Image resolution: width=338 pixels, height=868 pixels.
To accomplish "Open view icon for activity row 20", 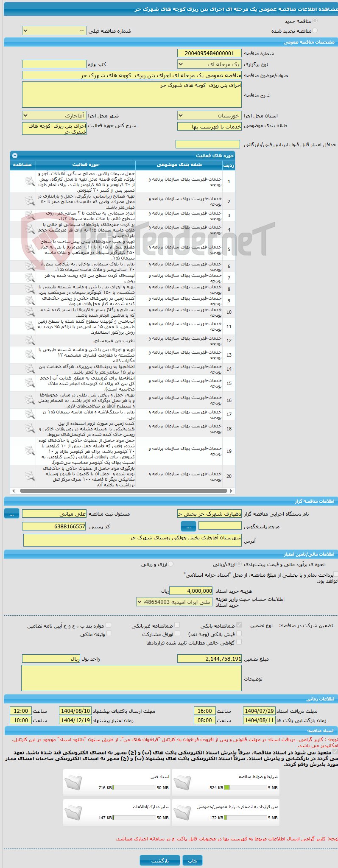I will [x=29, y=476].
